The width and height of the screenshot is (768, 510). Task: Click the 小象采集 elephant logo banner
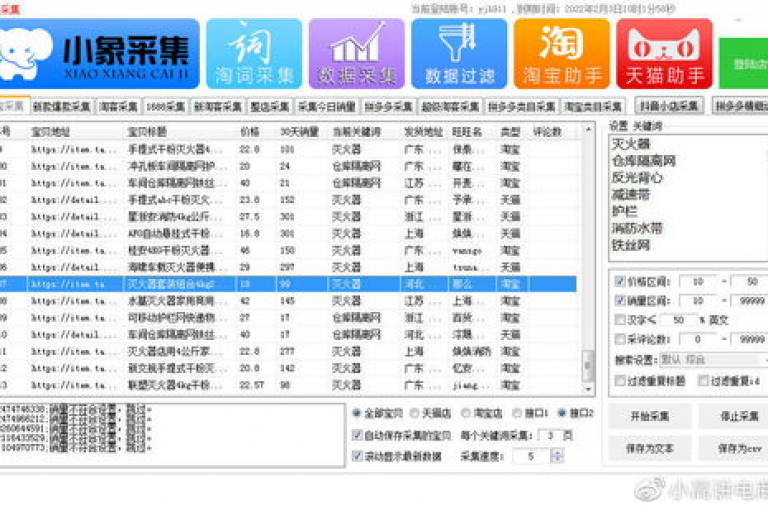pyautogui.click(x=98, y=54)
